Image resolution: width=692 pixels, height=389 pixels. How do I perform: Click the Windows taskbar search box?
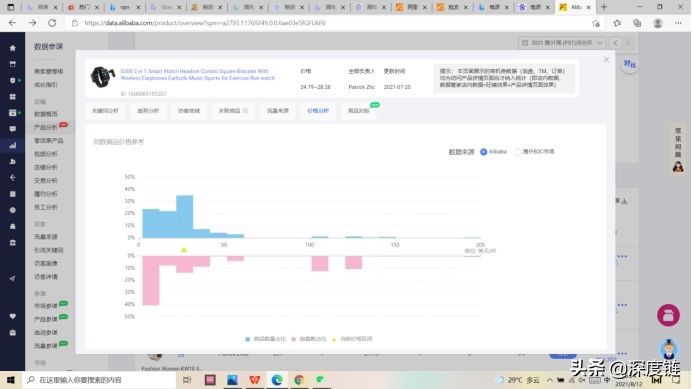(x=99, y=380)
